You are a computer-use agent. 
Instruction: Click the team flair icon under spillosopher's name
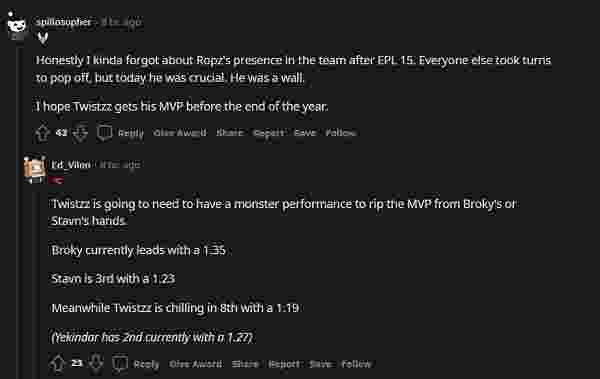pos(43,38)
